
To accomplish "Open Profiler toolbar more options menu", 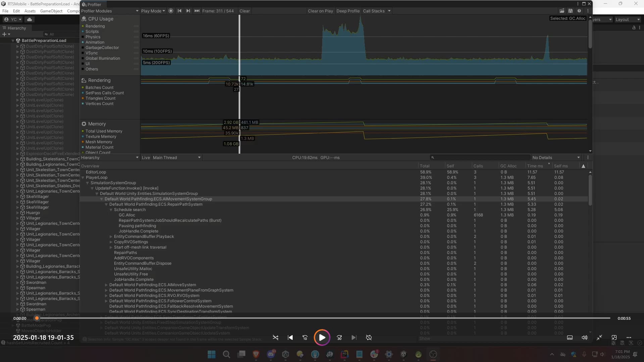I will 588,11.
